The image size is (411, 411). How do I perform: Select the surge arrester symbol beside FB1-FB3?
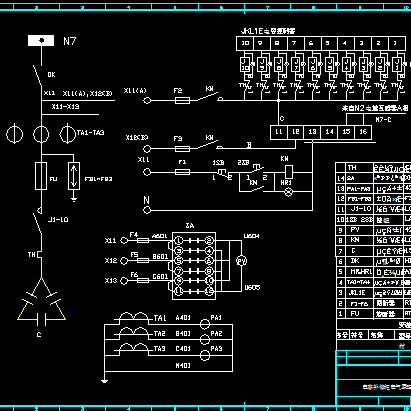coord(74,176)
